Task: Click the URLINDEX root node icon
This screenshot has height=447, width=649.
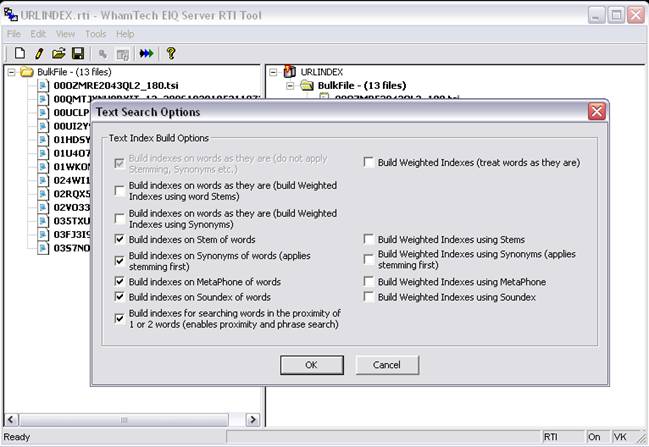Action: (x=290, y=72)
